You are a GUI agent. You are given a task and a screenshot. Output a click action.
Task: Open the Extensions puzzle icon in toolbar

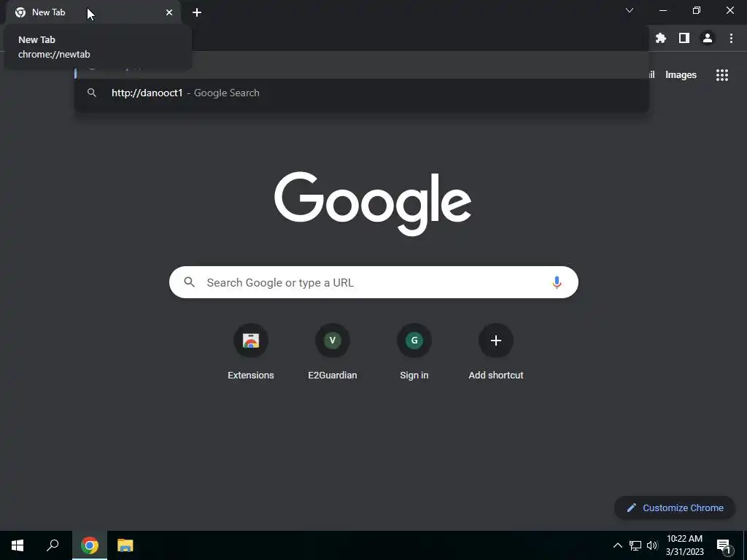tap(660, 38)
